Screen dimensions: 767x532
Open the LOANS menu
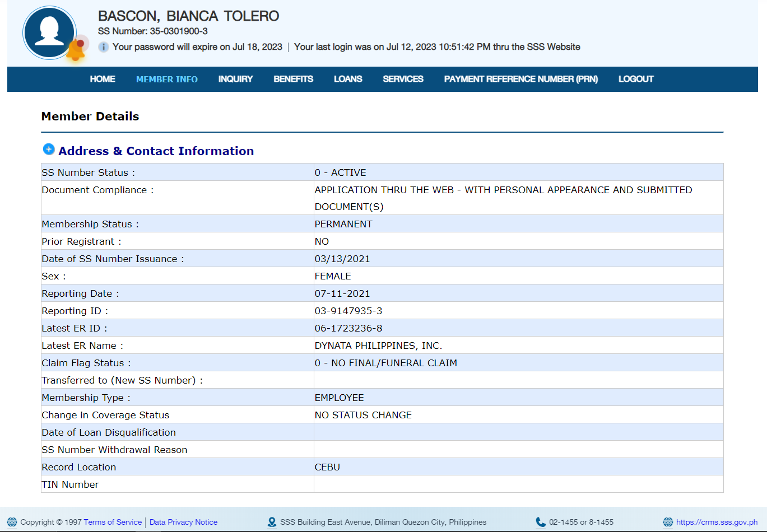tap(348, 79)
